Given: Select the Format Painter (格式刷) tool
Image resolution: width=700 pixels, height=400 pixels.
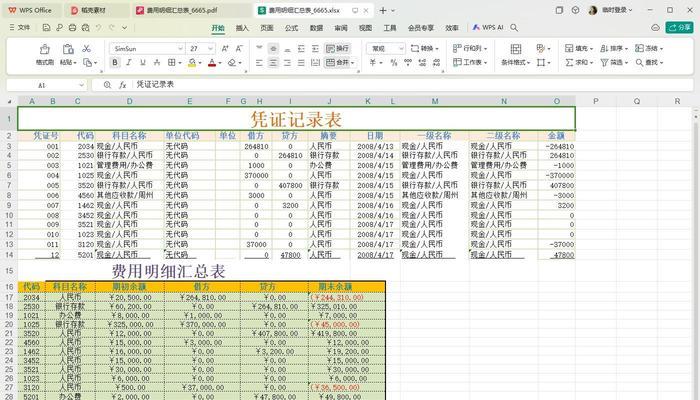Looking at the screenshot, I should (x=45, y=55).
